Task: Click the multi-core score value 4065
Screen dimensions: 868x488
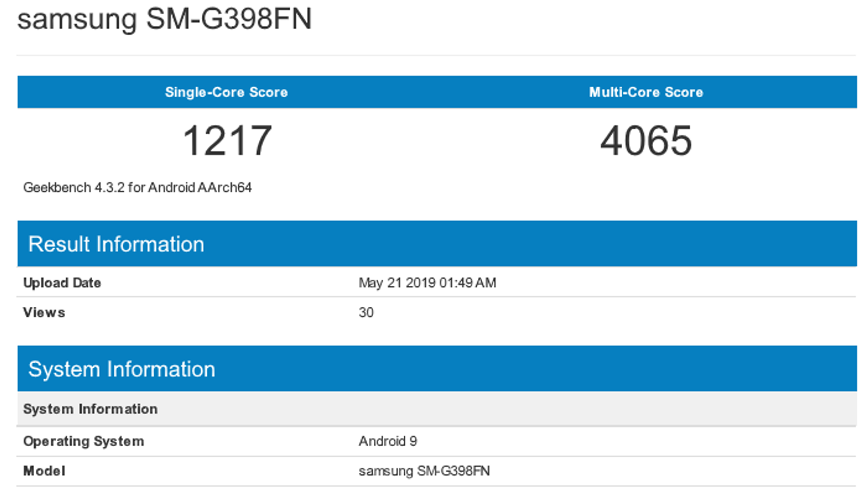Action: point(646,141)
